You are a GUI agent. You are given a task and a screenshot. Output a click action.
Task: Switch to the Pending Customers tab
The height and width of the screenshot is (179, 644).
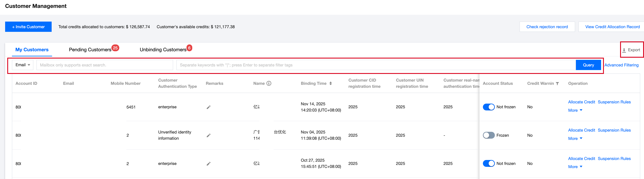point(90,50)
